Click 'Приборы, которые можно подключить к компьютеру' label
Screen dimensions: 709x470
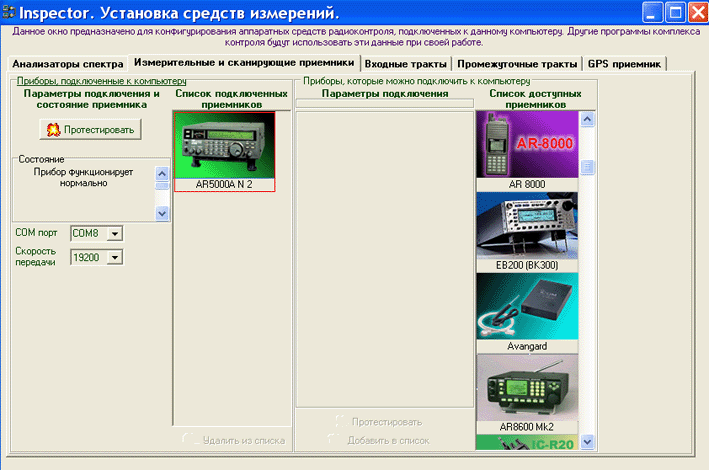[416, 81]
